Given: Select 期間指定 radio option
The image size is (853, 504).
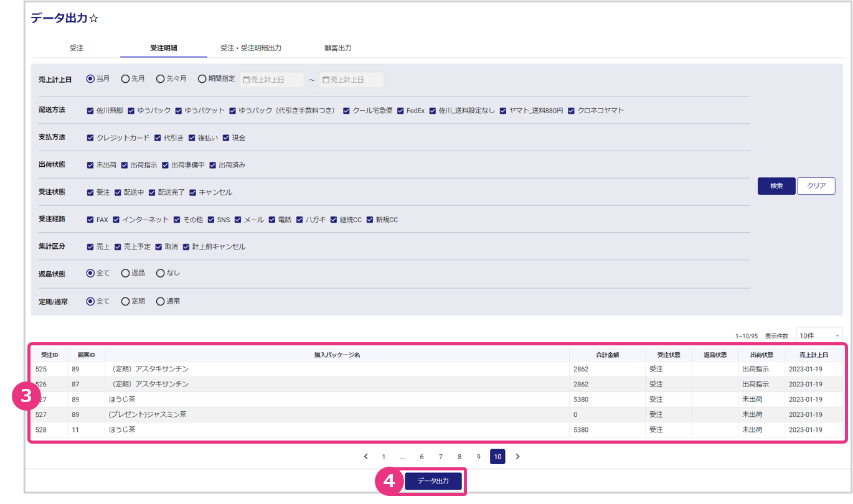Looking at the screenshot, I should pos(202,79).
